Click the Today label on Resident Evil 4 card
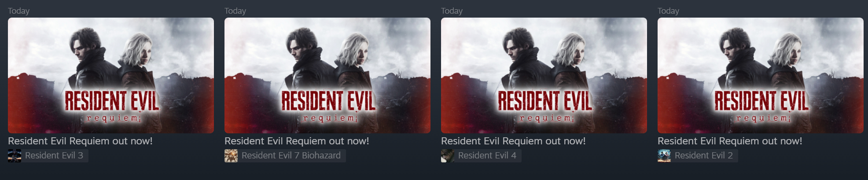The image size is (868, 180). click(452, 11)
